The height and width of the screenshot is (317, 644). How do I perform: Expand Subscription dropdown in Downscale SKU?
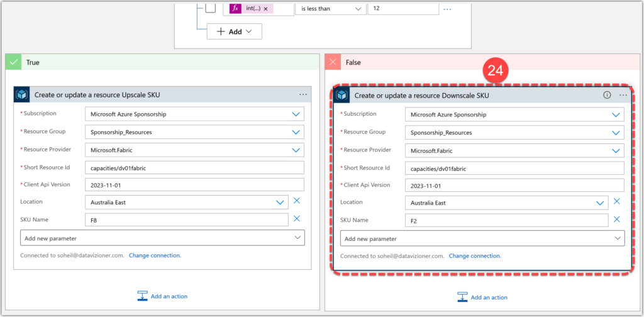coord(616,115)
